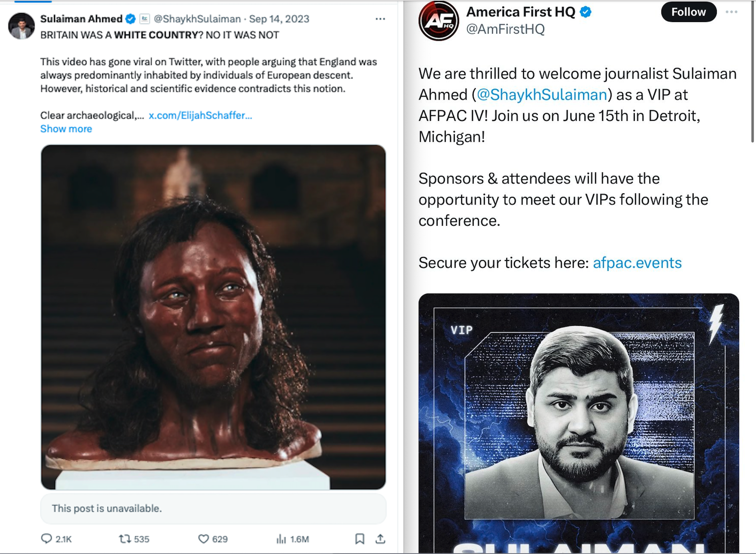Screen dimensions: 756x554
Task: Open the VIP Sulaiman promotional image
Action: click(579, 424)
